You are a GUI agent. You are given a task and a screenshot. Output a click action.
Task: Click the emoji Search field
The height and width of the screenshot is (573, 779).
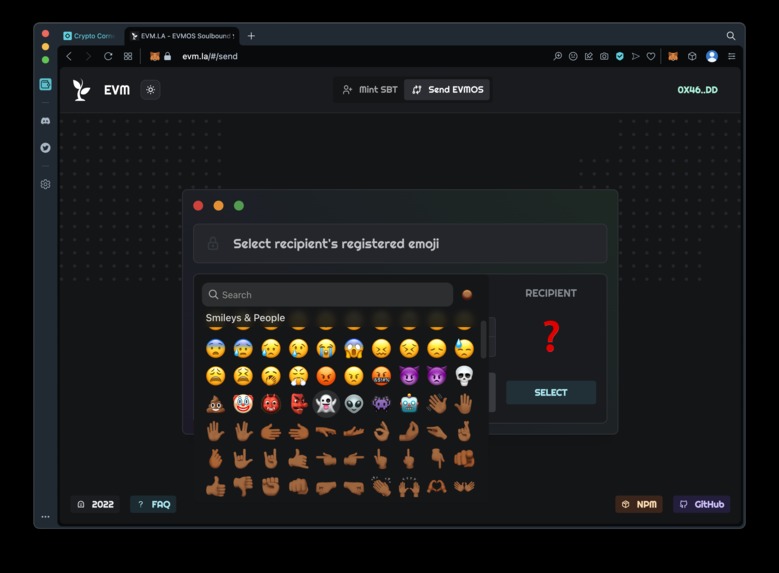click(x=327, y=295)
